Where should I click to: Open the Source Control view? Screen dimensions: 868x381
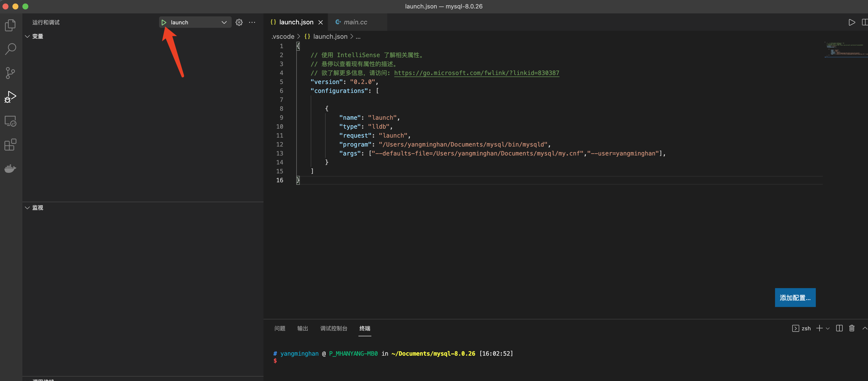[x=10, y=73]
